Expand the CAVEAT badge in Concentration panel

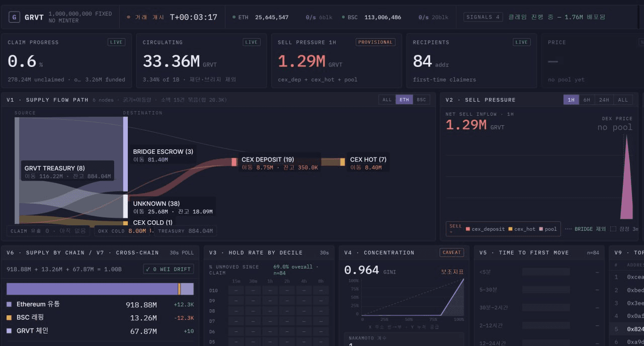pos(451,252)
